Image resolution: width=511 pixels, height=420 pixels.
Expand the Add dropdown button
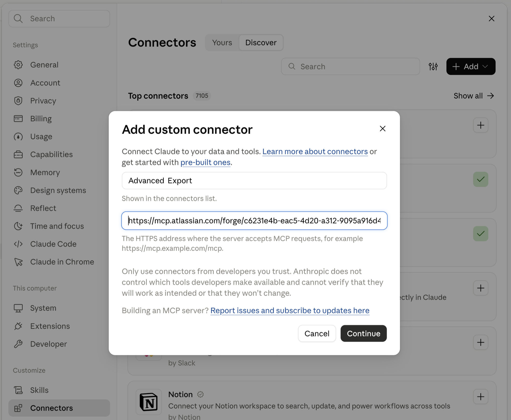pyautogui.click(x=471, y=66)
